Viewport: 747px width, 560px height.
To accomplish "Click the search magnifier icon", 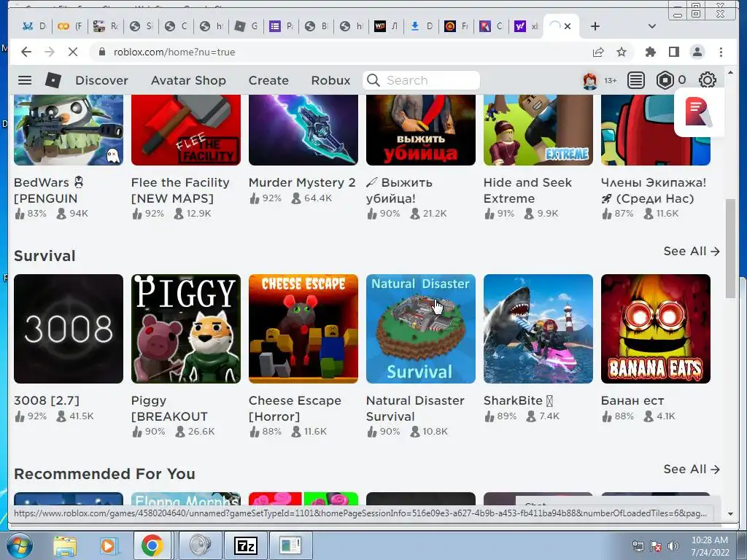I will (x=373, y=80).
